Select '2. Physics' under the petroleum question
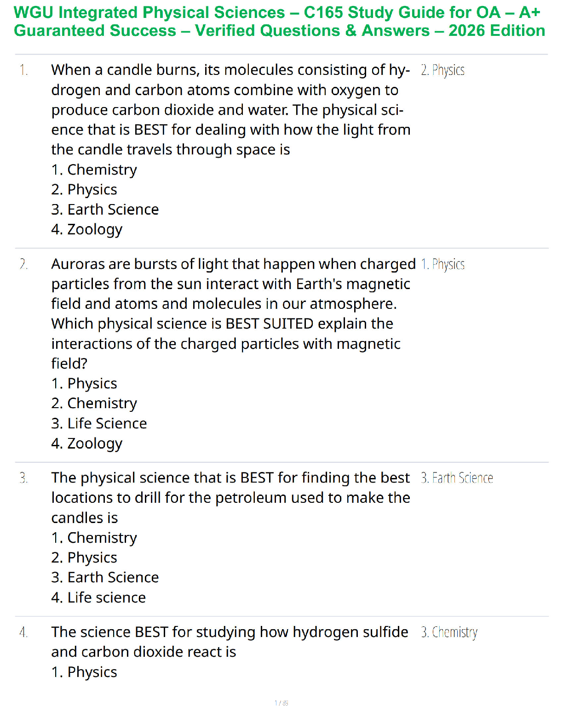This screenshot has height=728, width=563. [x=84, y=557]
